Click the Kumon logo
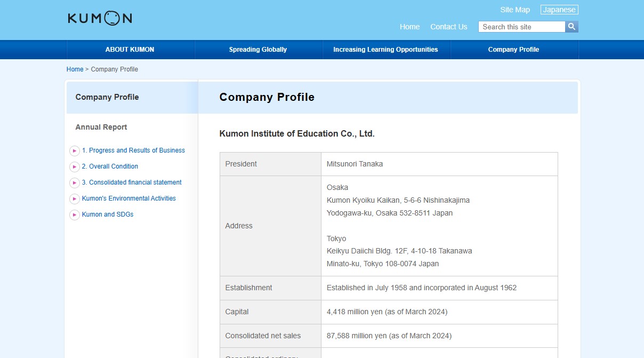Viewport: 644px width, 358px height. click(x=100, y=18)
